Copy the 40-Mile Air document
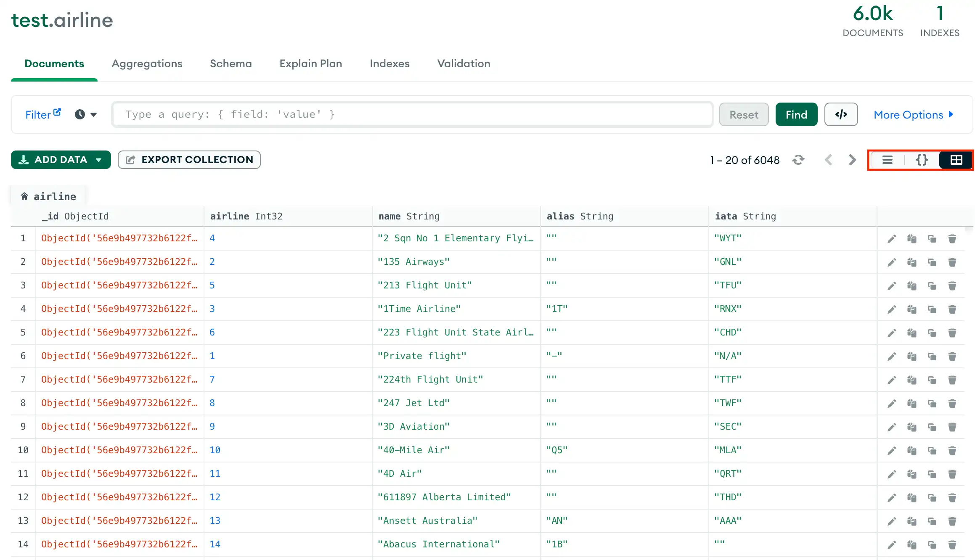Image resolution: width=975 pixels, height=560 pixels. (911, 451)
